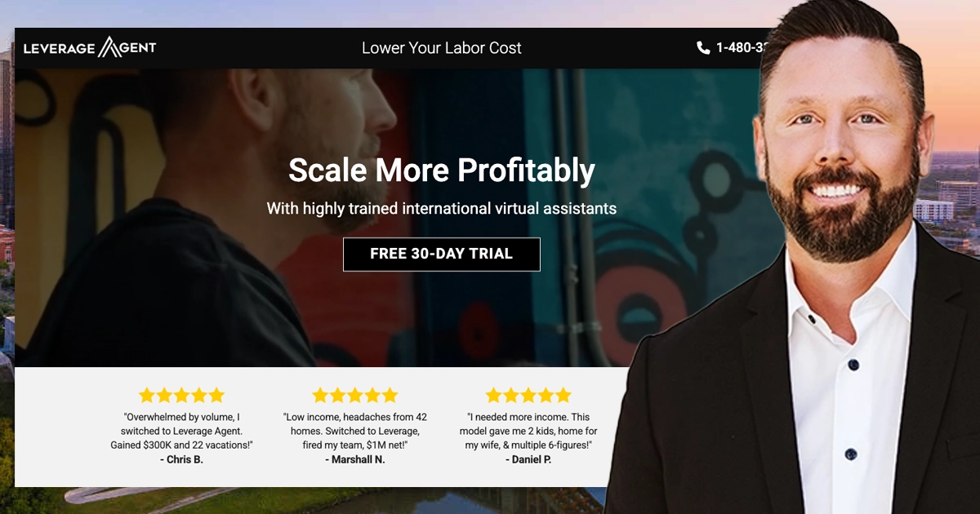Click the Chris B. reviewer name
The width and height of the screenshot is (980, 514).
(181, 459)
